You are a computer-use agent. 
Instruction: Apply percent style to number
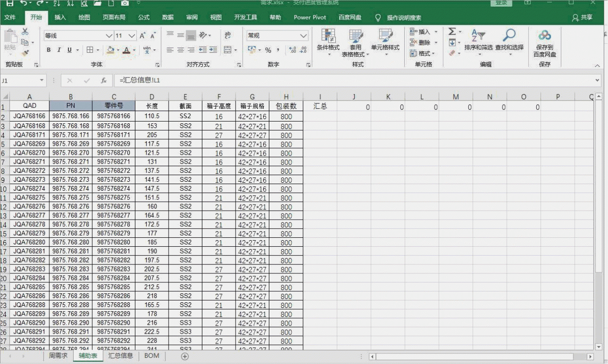(x=268, y=50)
